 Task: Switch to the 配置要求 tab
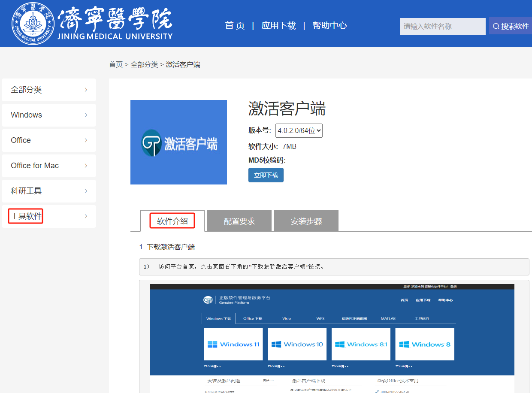click(x=239, y=221)
